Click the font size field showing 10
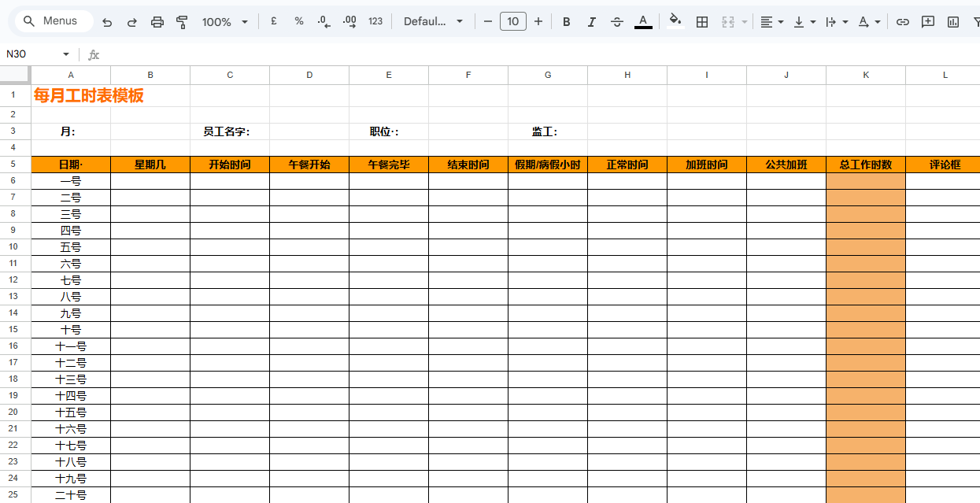 pyautogui.click(x=513, y=21)
